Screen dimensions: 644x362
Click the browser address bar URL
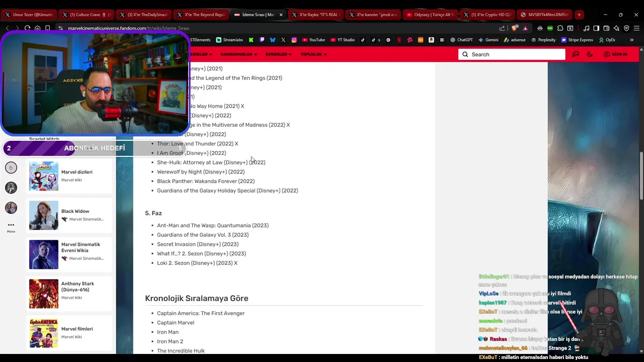click(128, 28)
